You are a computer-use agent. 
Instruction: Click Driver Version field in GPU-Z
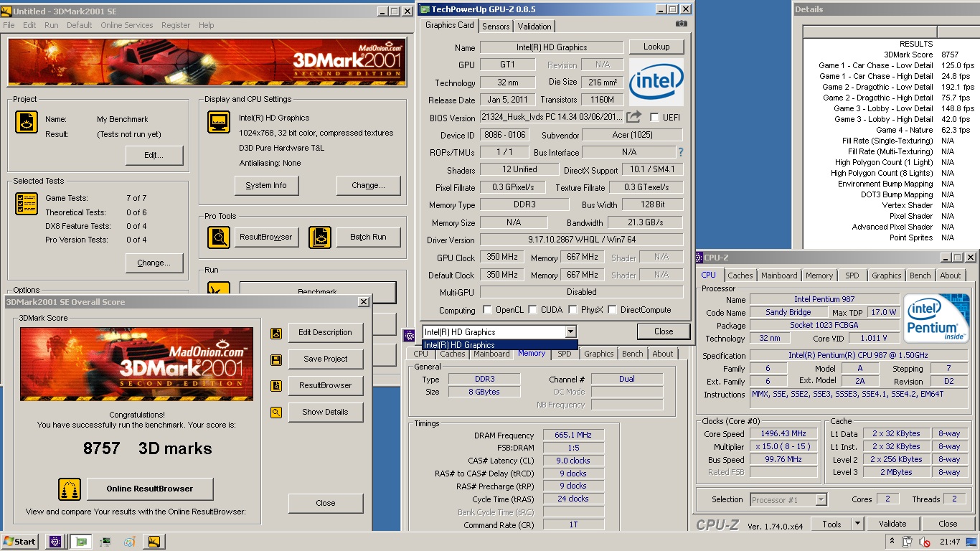(x=582, y=240)
